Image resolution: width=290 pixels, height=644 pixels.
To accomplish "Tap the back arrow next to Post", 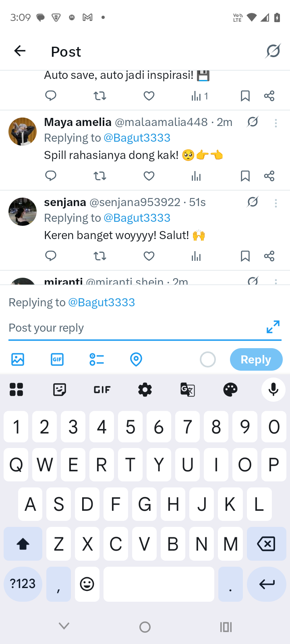I will point(20,51).
